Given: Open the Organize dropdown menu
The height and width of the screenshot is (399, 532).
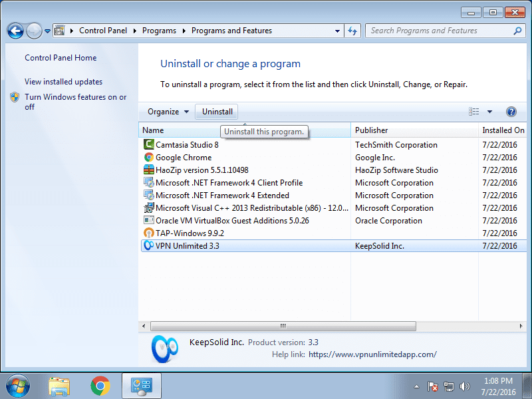Looking at the screenshot, I should click(x=167, y=111).
